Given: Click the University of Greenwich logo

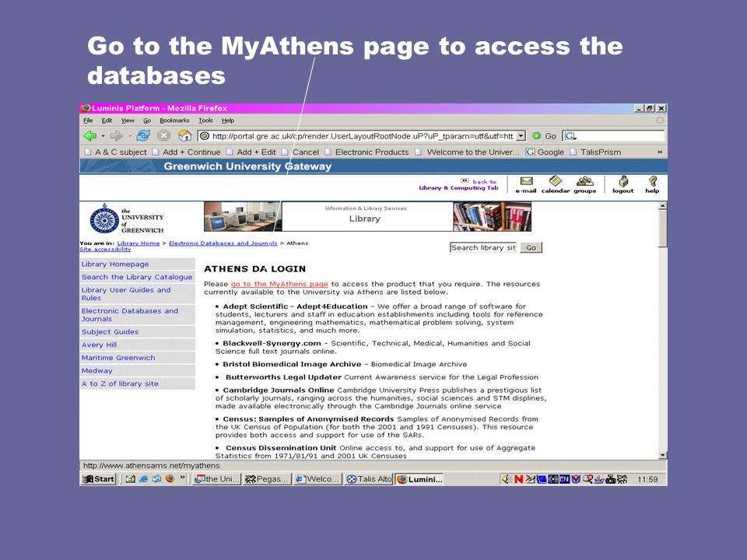Looking at the screenshot, I should [x=127, y=219].
